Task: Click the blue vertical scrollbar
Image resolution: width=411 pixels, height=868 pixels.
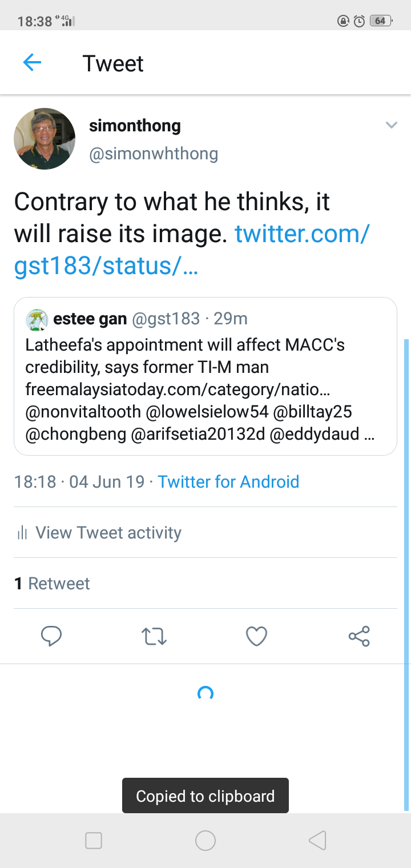Action: (x=406, y=571)
